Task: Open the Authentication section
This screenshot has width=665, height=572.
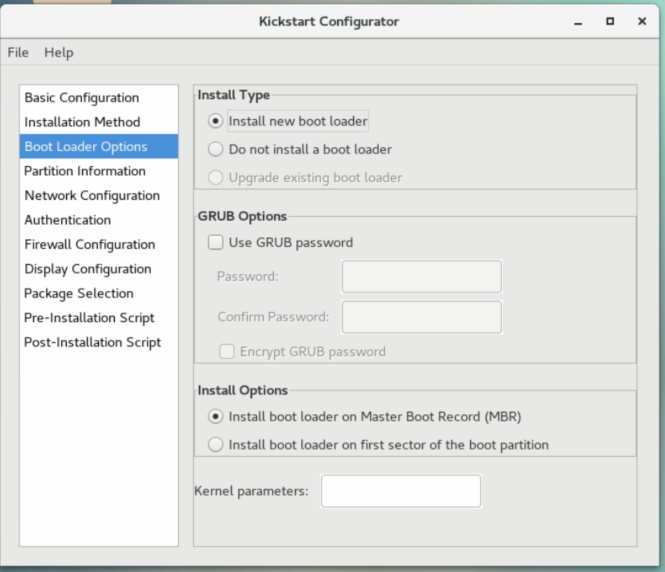Action: tap(98, 220)
